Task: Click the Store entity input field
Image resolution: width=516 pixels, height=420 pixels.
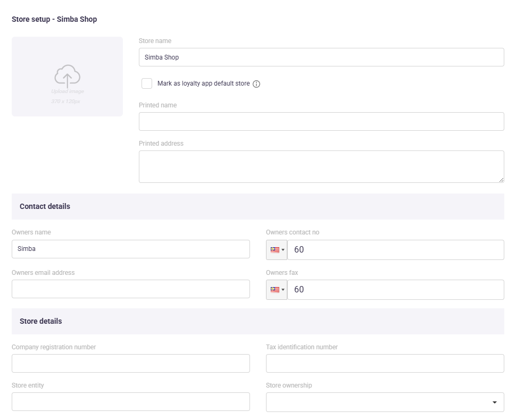Action: tap(130, 401)
